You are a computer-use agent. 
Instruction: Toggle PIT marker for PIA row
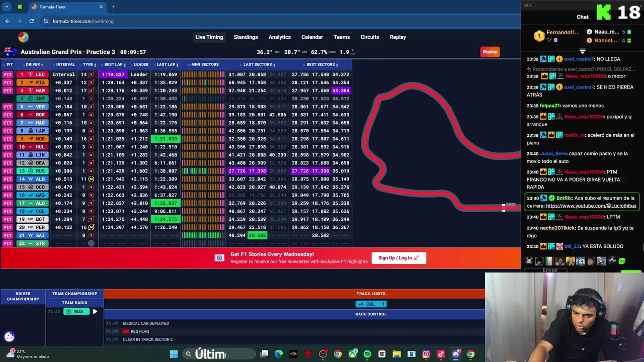(x=8, y=82)
